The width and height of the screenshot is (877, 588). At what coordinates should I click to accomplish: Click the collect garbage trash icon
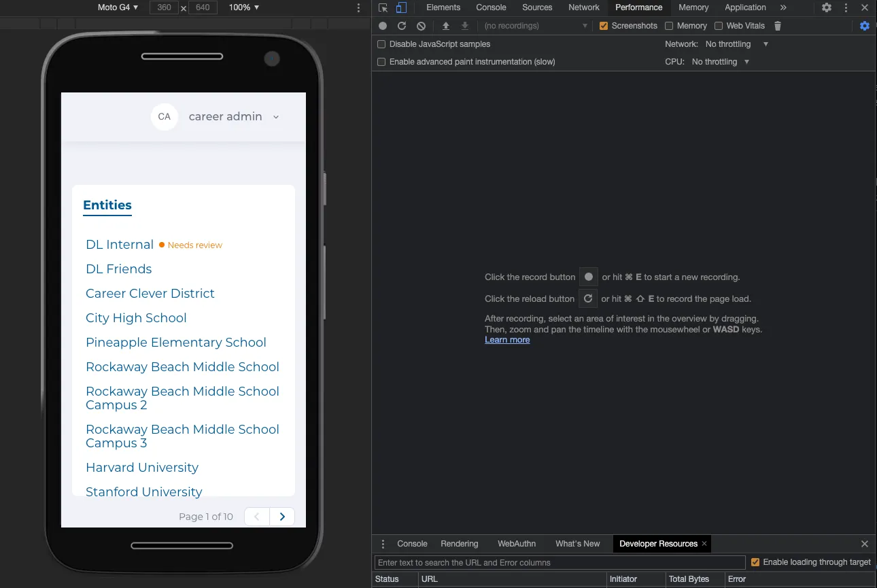pos(778,26)
